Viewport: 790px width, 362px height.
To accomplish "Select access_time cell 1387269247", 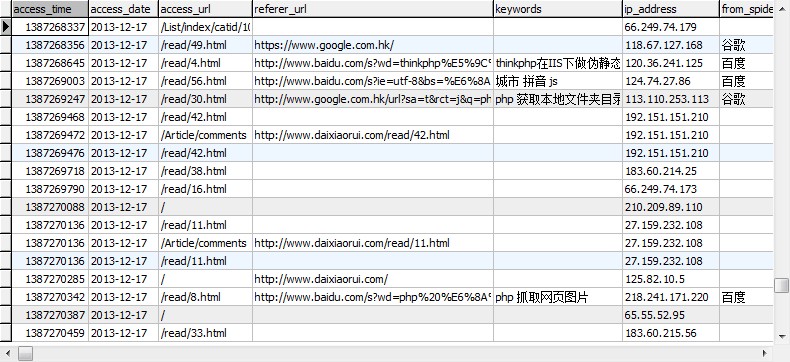I will tap(50, 99).
